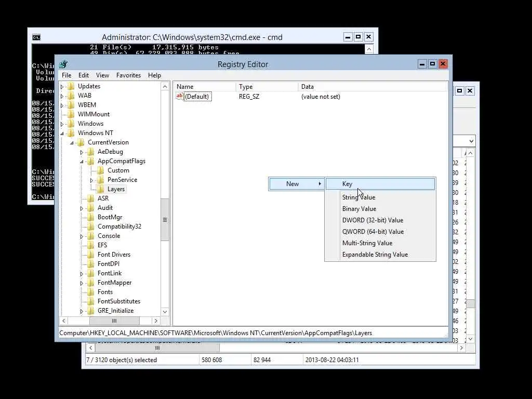Viewport: 532px width, 399px height.
Task: Expand the Updates tree node
Action: click(x=62, y=87)
